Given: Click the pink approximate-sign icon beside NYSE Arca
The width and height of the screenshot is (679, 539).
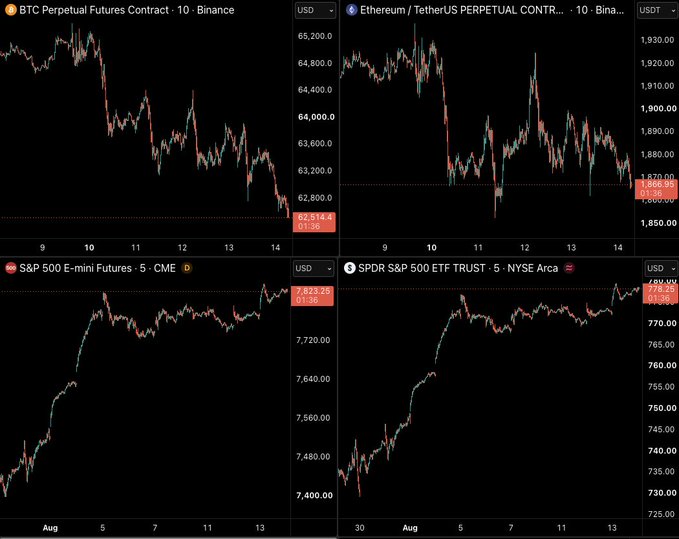Looking at the screenshot, I should [x=569, y=268].
